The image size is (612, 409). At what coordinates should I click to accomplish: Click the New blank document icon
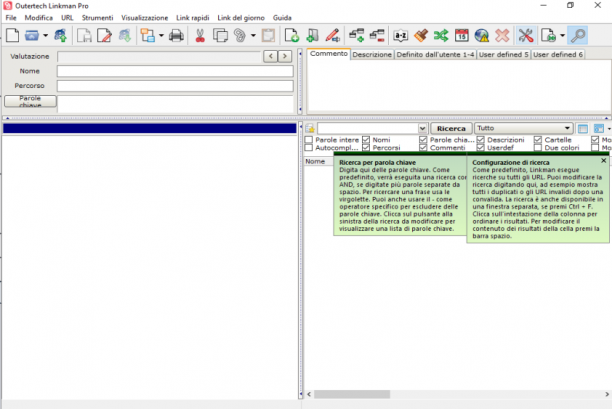[x=12, y=36]
